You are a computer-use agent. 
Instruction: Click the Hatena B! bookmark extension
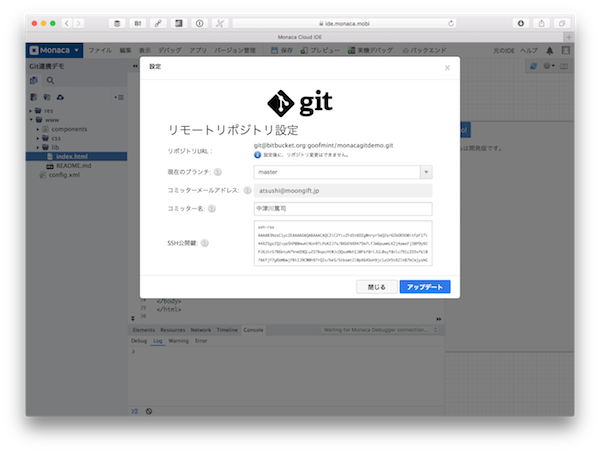(x=138, y=23)
